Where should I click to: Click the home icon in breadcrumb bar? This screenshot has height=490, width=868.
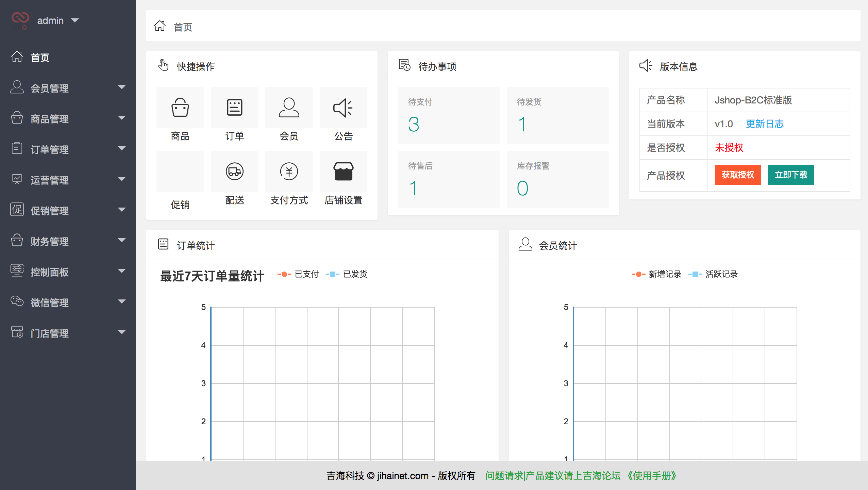coord(160,26)
